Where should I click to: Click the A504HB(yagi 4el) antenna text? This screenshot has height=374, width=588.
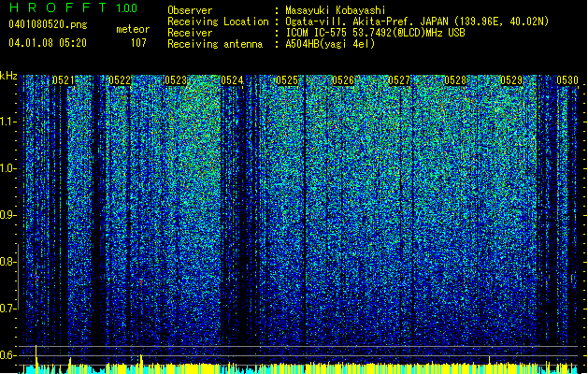[330, 44]
